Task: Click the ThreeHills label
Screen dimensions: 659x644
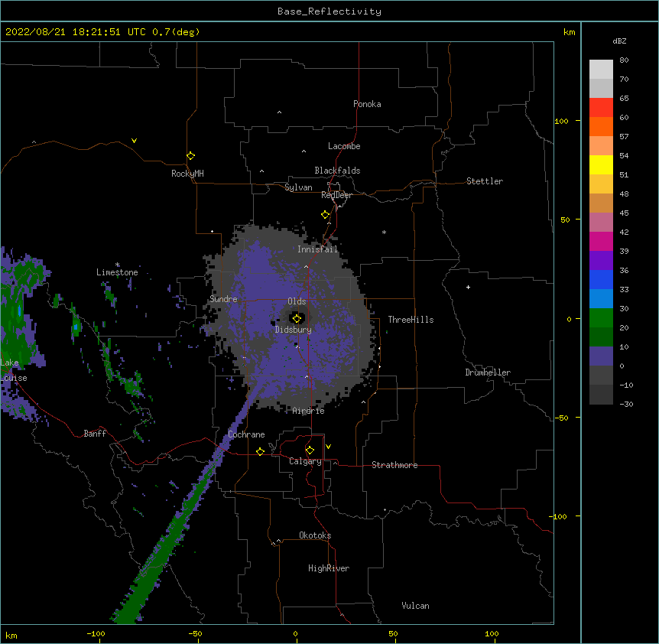Action: click(411, 320)
